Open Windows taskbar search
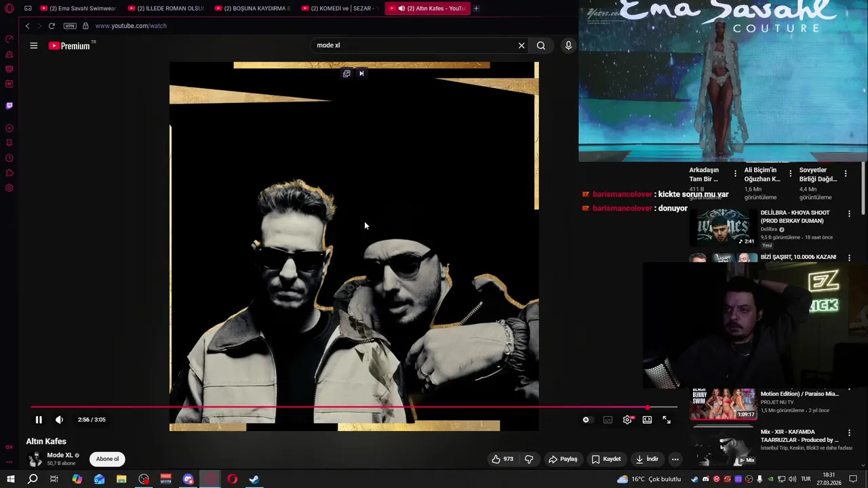Image resolution: width=868 pixels, height=488 pixels. coord(33,479)
